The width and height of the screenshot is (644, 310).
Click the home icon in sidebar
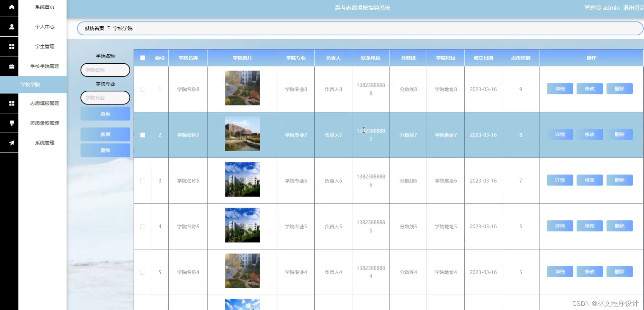tap(12, 7)
